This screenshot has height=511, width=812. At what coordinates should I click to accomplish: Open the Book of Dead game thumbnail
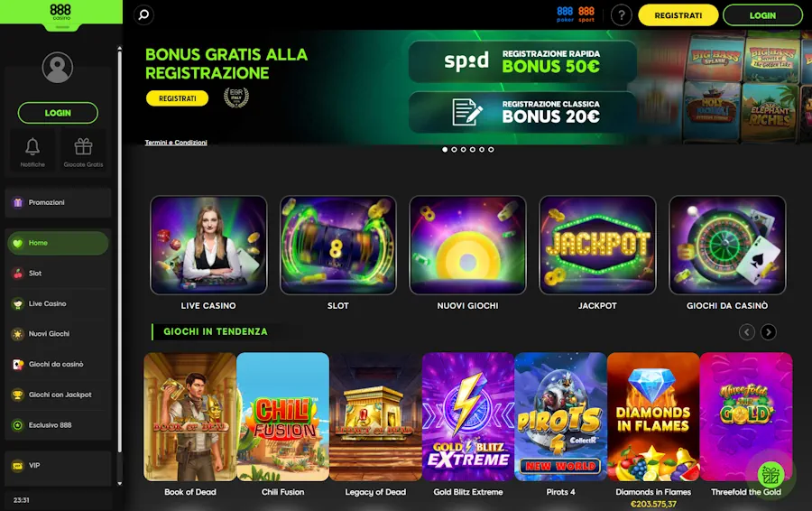(x=190, y=417)
